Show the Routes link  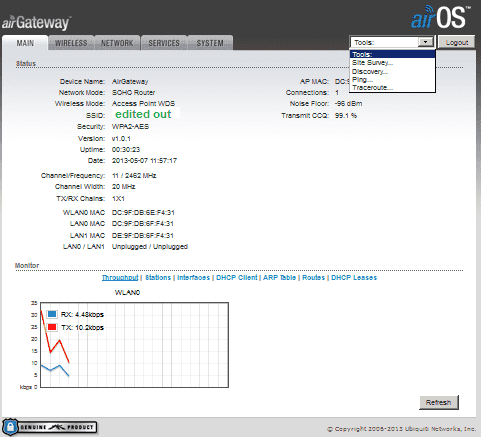coord(313,278)
